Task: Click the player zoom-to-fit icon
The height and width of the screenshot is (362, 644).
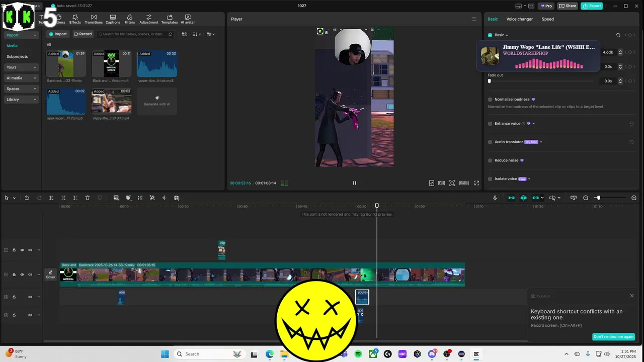Action: 452,183
